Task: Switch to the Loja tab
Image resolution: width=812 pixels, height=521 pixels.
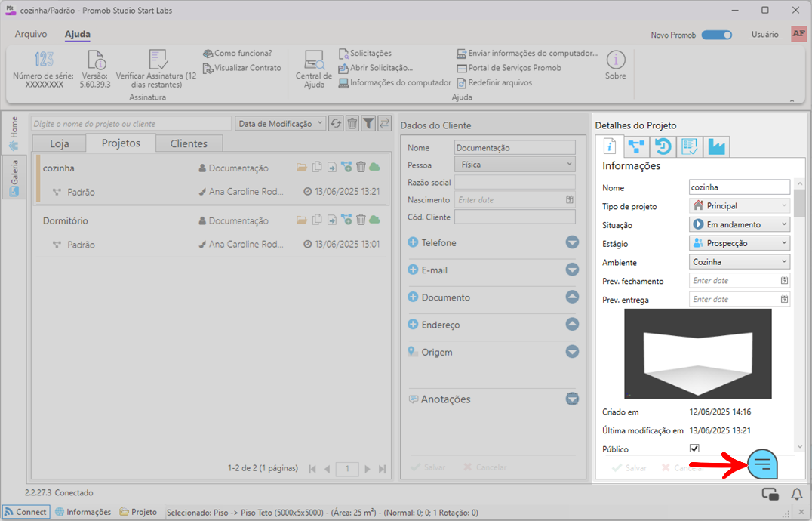Action: click(x=59, y=143)
